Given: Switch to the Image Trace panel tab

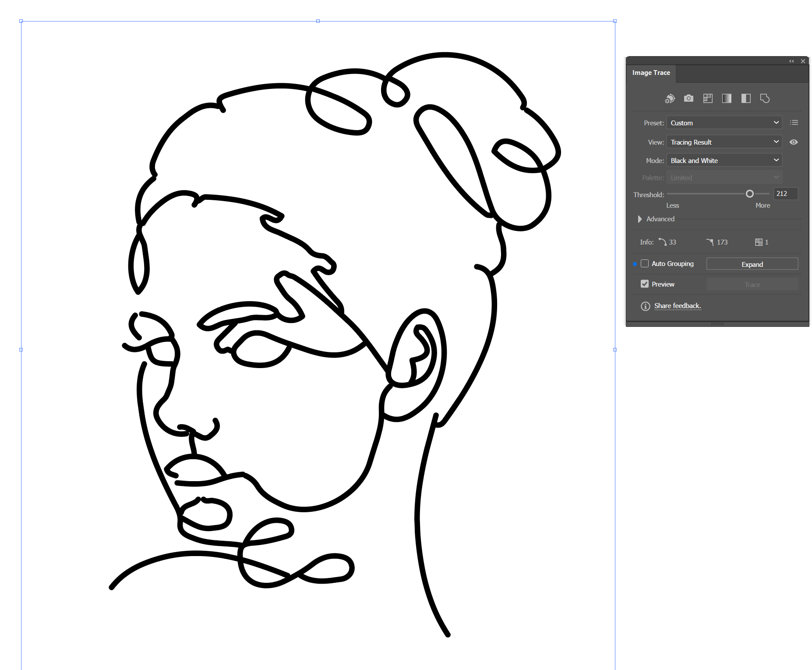Looking at the screenshot, I should pyautogui.click(x=651, y=72).
